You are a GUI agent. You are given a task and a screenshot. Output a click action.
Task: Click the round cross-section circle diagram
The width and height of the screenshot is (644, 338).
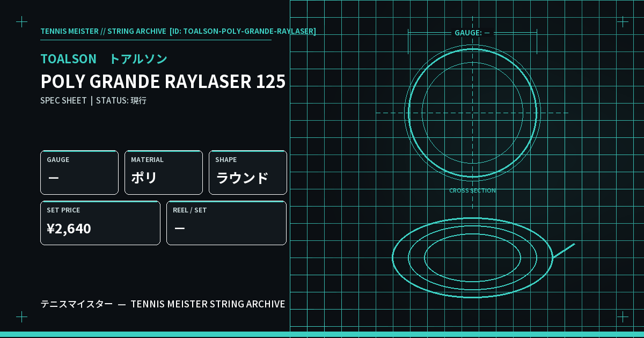472,113
